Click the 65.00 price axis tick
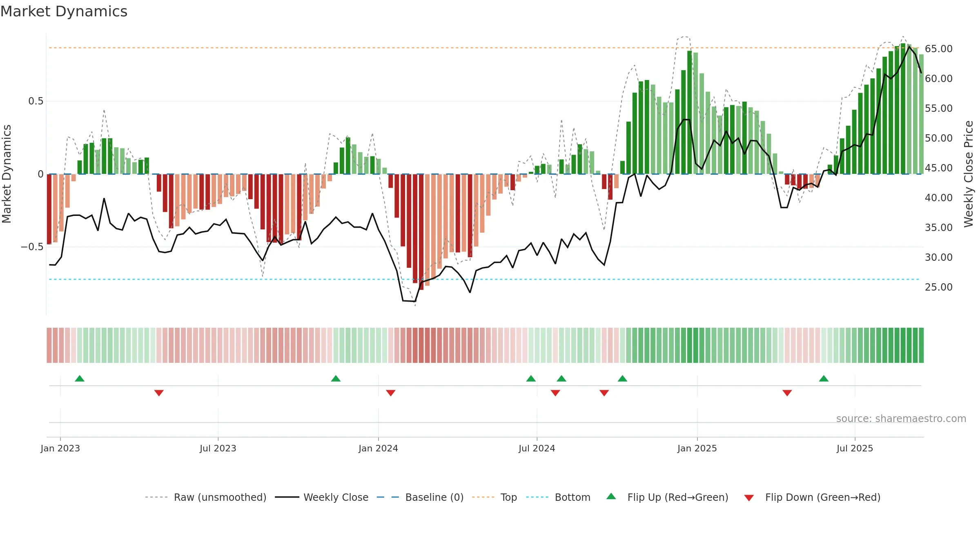980x551 pixels. (939, 49)
